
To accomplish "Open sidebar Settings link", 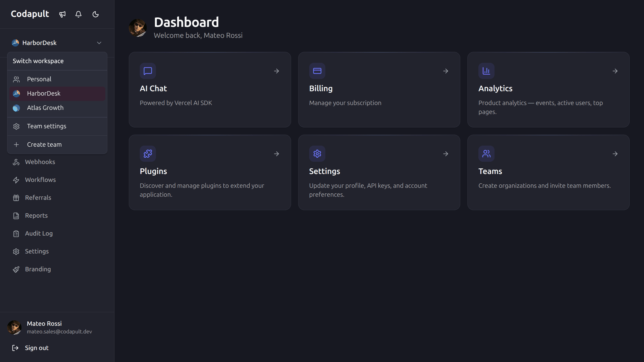I will coord(57,251).
